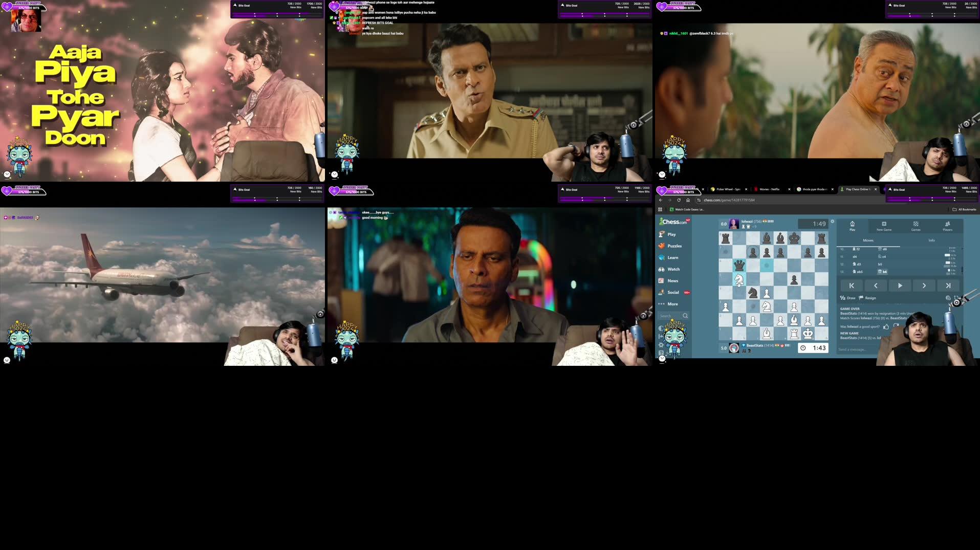Viewport: 980px width, 550px height.
Task: Open News in the sidebar
Action: (x=668, y=281)
